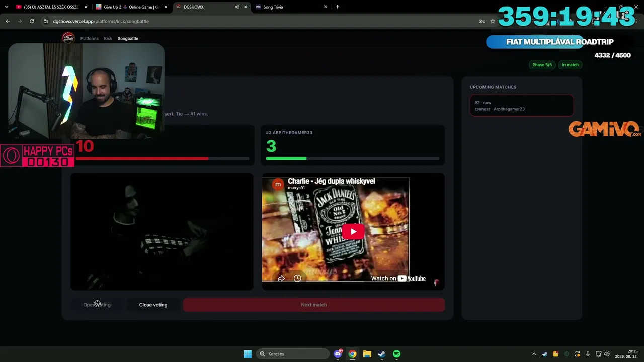
Task: Click the left song video thumbnail
Action: coord(162,232)
